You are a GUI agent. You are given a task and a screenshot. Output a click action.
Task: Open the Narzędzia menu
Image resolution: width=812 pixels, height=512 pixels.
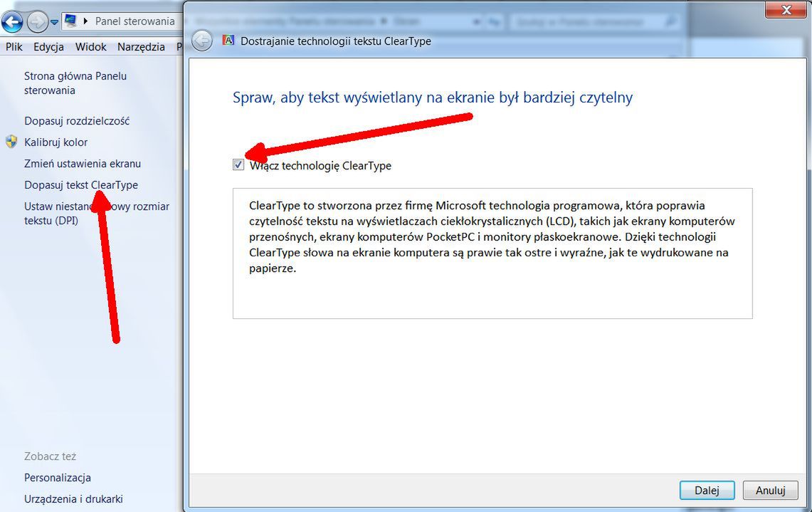tap(141, 46)
